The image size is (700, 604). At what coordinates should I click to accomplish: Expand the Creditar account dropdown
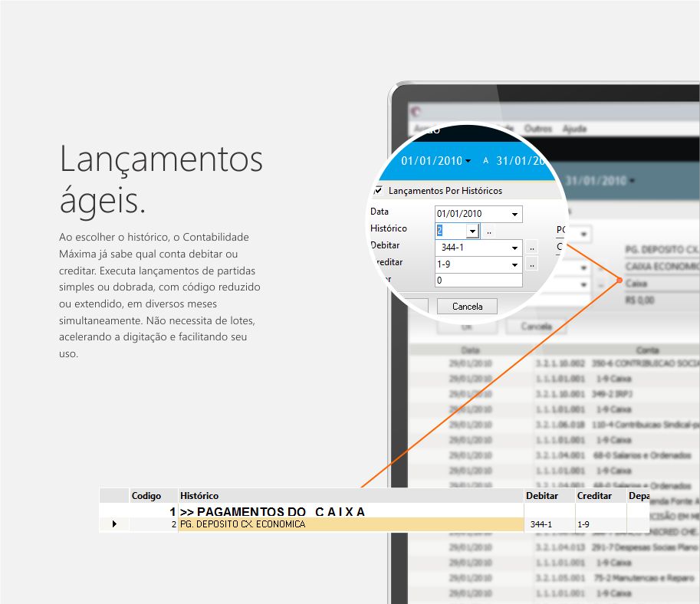pyautogui.click(x=514, y=264)
